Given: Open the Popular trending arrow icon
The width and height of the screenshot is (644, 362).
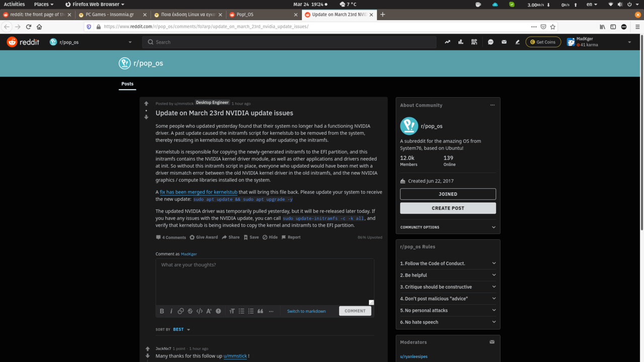Looking at the screenshot, I should [447, 42].
